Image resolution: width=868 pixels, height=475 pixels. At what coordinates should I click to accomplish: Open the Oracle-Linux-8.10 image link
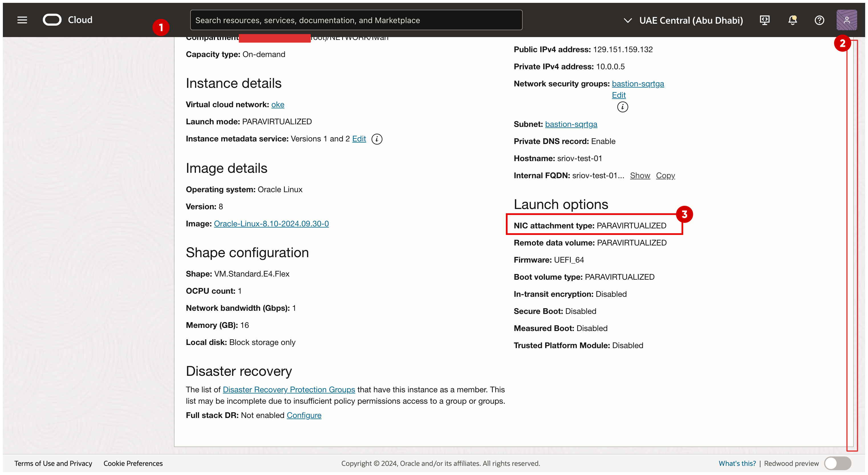(271, 224)
